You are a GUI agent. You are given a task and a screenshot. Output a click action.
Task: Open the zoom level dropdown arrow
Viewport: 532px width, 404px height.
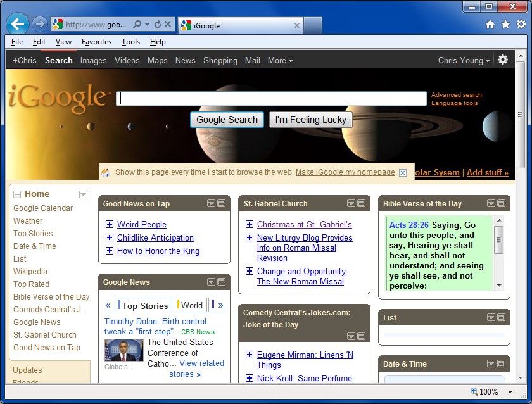coord(510,392)
